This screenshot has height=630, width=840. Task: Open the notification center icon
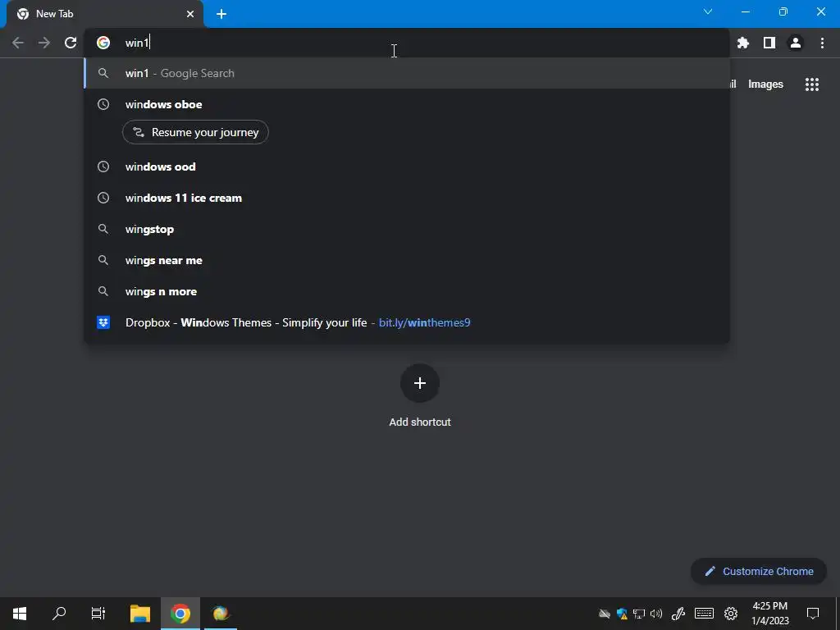[x=813, y=614]
